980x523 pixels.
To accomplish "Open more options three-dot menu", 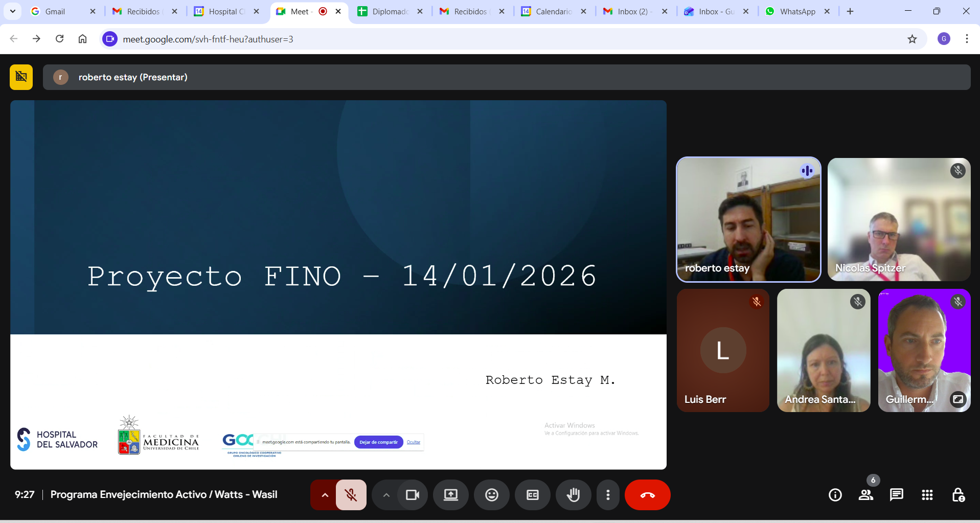I will 608,495.
